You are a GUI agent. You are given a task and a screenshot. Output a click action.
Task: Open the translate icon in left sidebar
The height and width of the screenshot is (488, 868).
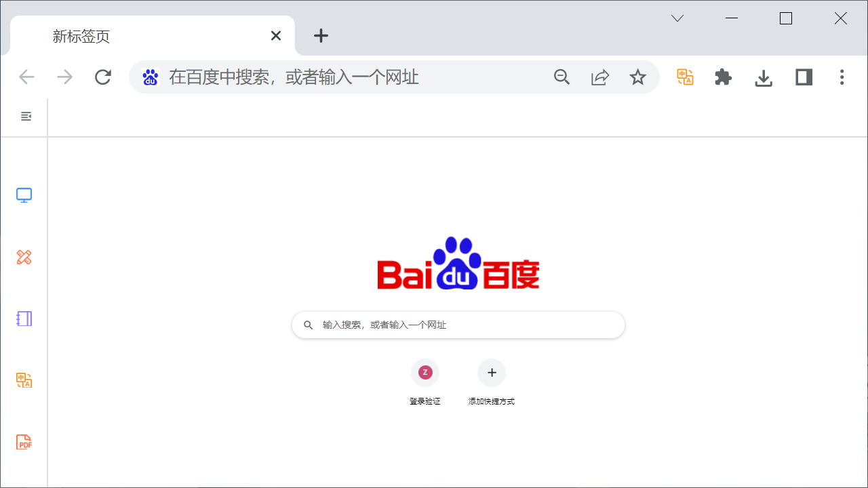coord(24,380)
